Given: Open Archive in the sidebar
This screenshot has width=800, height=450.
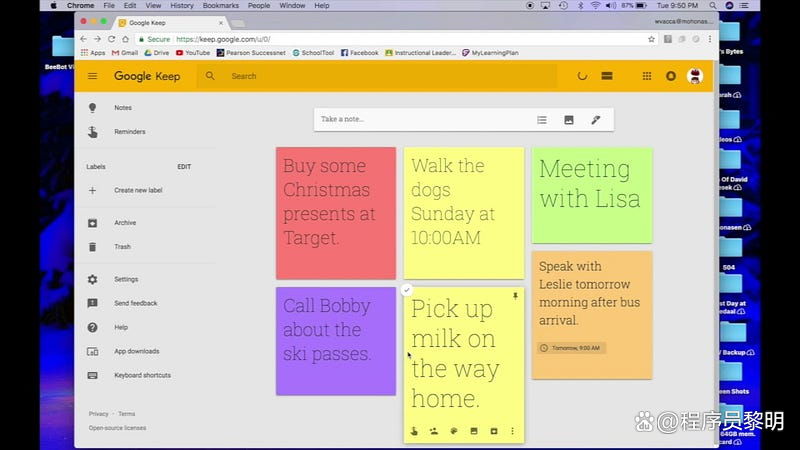Looking at the screenshot, I should pos(125,223).
